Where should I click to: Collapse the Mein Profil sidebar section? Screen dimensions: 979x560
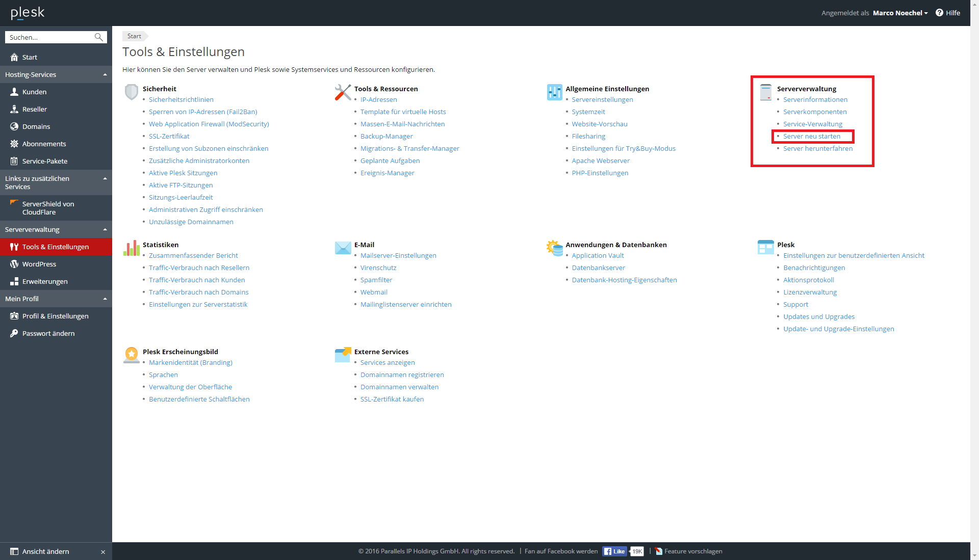(x=105, y=299)
